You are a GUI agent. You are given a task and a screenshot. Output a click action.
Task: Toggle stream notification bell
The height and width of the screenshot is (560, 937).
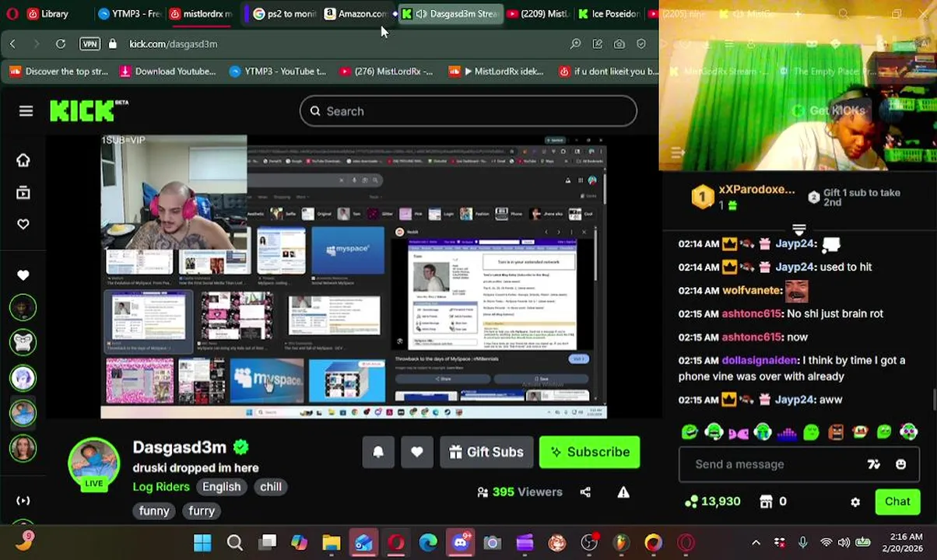point(378,452)
